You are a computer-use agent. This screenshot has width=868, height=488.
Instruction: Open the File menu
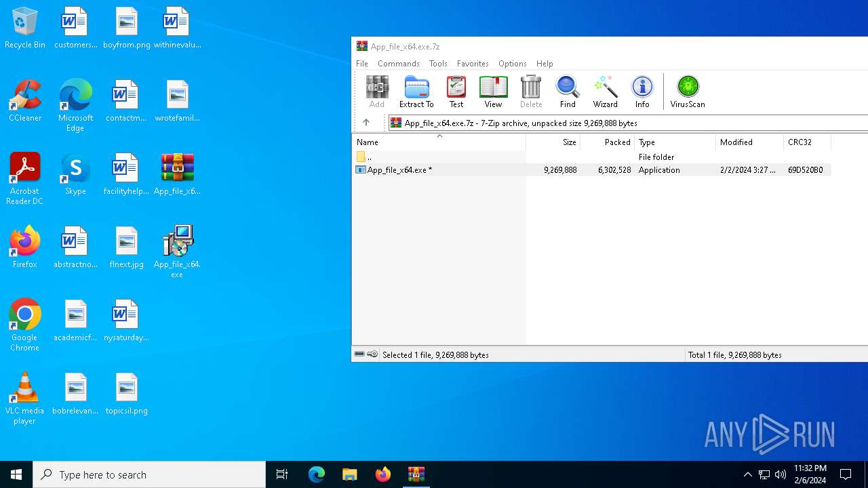[362, 63]
